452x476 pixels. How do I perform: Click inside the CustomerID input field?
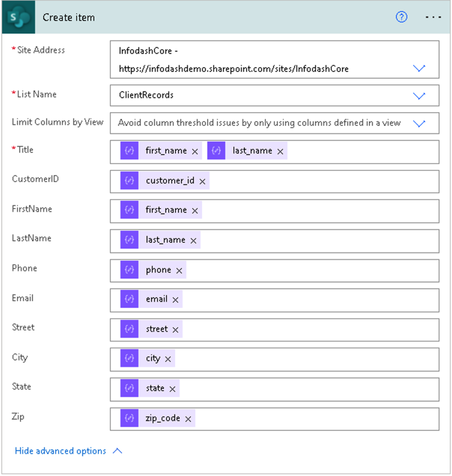coord(275,182)
